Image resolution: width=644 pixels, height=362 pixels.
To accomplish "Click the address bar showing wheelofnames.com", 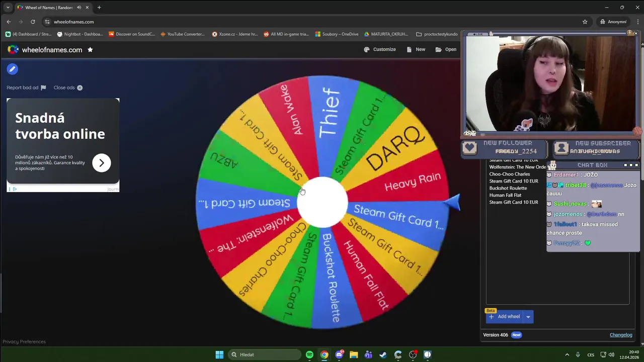I will 317,22.
